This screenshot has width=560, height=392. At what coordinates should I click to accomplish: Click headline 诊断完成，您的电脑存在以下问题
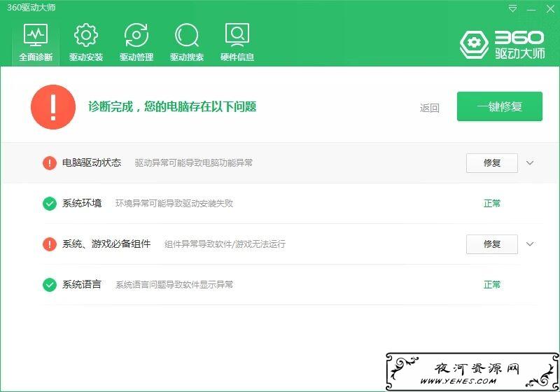pos(172,106)
